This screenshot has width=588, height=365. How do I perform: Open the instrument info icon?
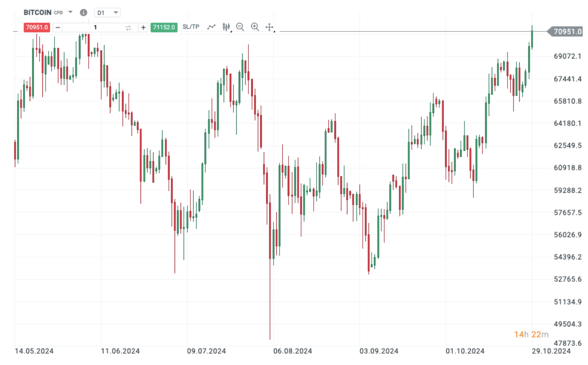pos(84,13)
